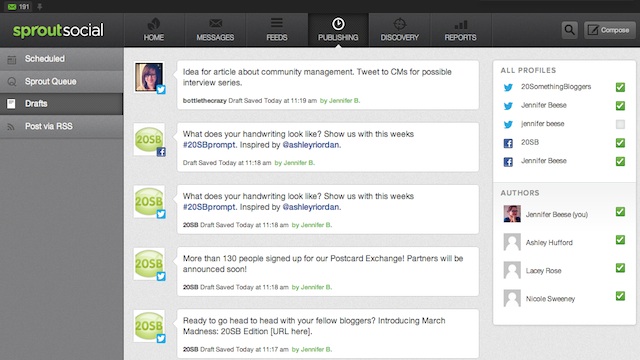The width and height of the screenshot is (640, 360).
Task: Check the lowercase jennifer beese profile checkbox
Action: pyautogui.click(x=620, y=124)
